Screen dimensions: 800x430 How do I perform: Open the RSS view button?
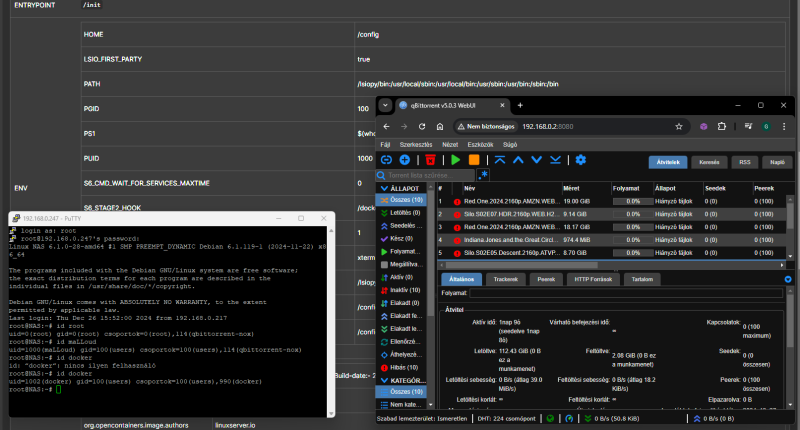click(x=745, y=162)
